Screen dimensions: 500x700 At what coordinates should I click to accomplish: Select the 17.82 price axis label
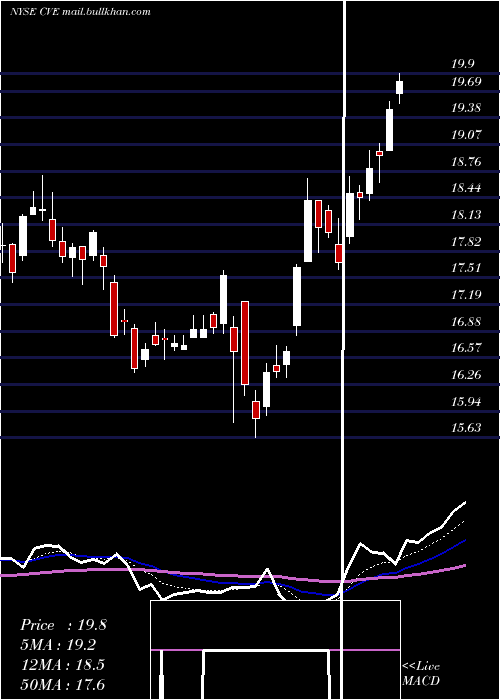467,242
